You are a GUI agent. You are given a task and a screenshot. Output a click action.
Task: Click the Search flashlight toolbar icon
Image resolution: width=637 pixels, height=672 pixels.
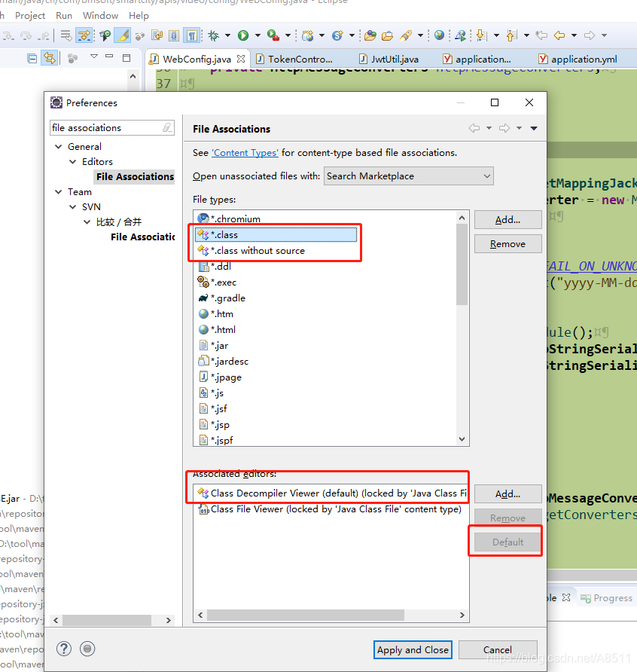[x=405, y=35]
